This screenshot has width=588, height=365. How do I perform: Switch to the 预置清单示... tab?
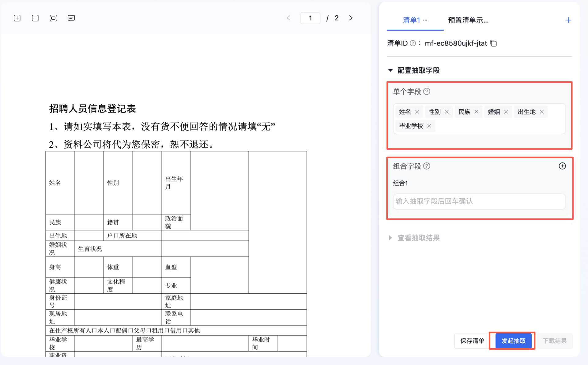[468, 20]
